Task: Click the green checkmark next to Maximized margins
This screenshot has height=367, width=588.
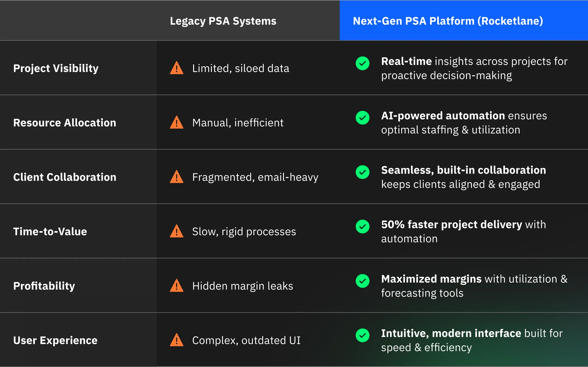Action: pyautogui.click(x=363, y=281)
